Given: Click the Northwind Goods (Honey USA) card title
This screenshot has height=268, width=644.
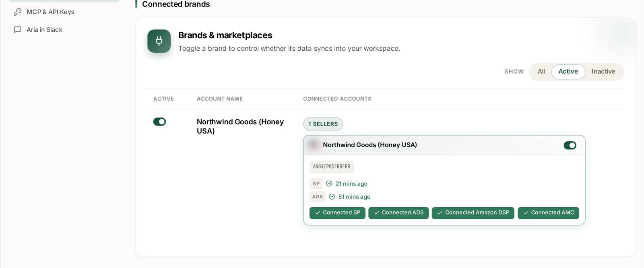Looking at the screenshot, I should [x=370, y=145].
